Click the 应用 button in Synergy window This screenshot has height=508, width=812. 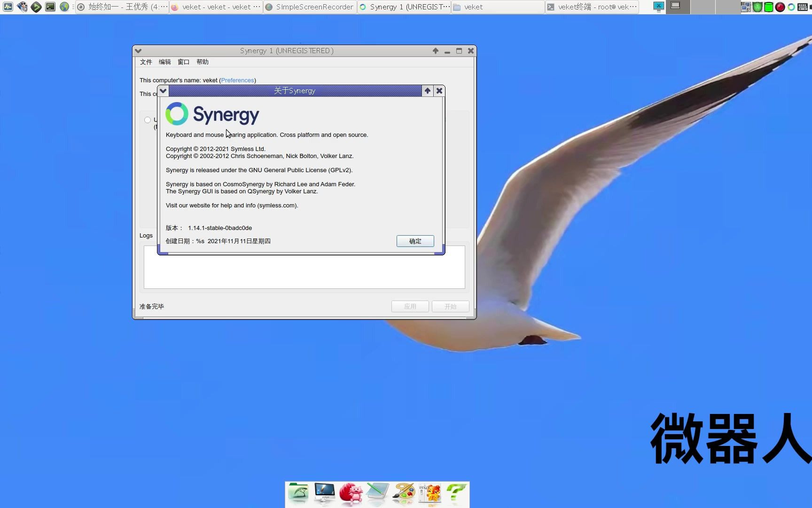(410, 307)
